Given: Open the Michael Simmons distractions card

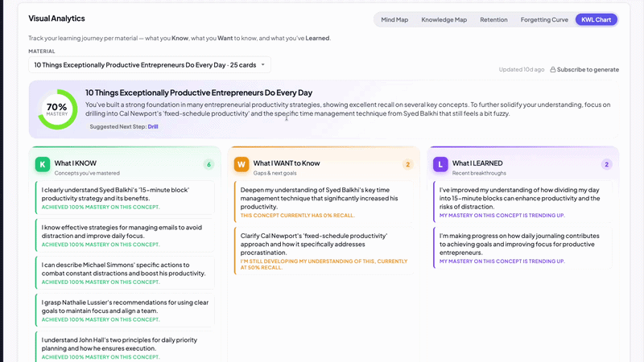Looking at the screenshot, I should 125,273.
